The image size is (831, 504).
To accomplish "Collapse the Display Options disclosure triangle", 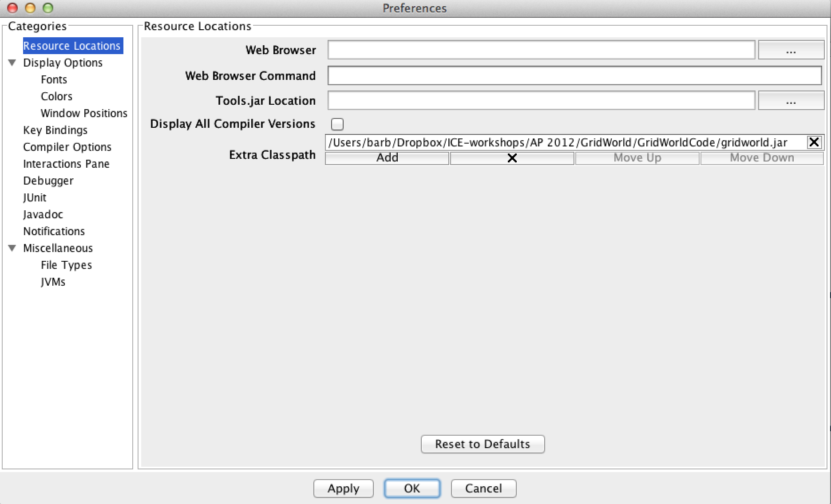I will tap(12, 63).
